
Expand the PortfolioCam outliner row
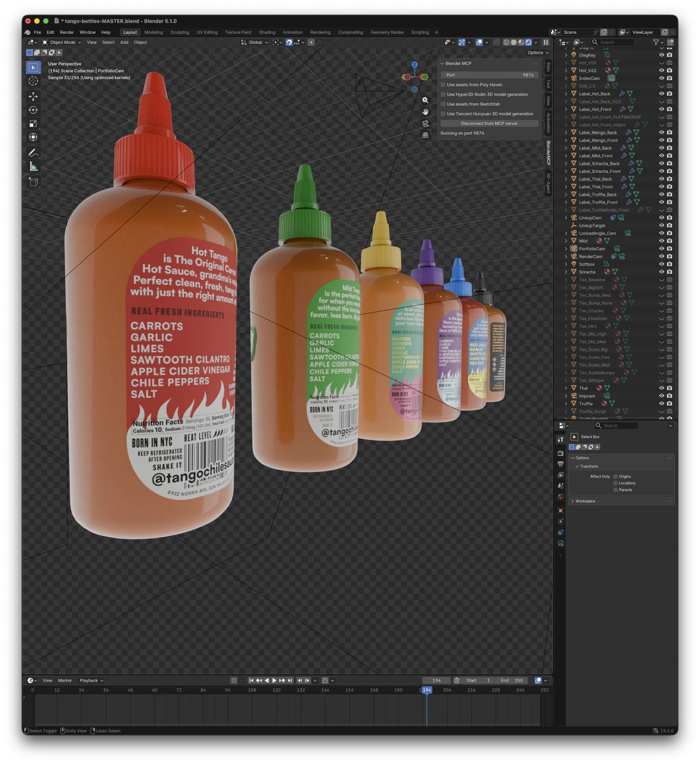(566, 249)
